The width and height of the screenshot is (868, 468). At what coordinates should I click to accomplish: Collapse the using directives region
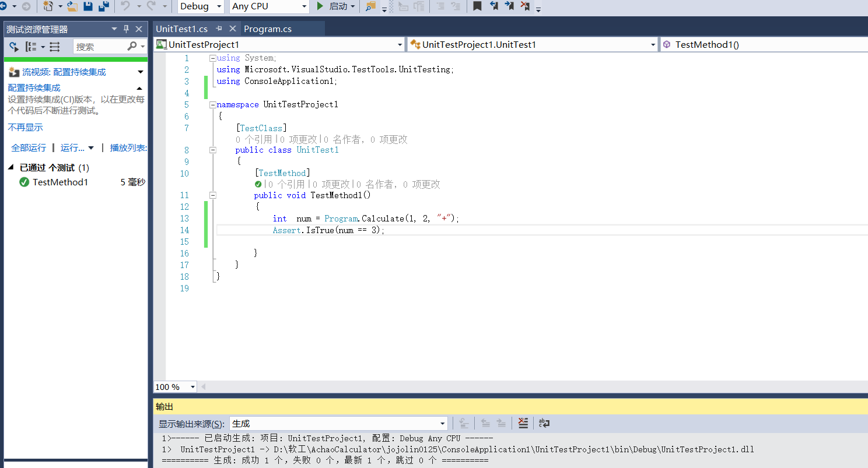pyautogui.click(x=213, y=58)
